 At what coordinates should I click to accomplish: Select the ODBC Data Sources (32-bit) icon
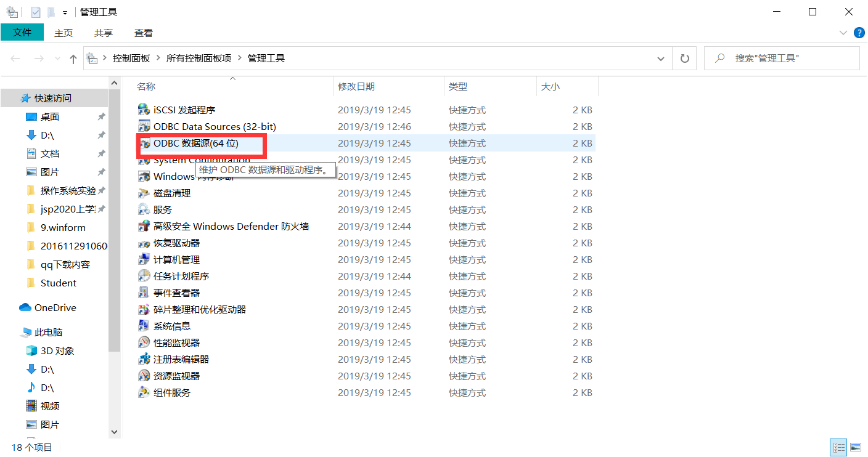pyautogui.click(x=144, y=126)
